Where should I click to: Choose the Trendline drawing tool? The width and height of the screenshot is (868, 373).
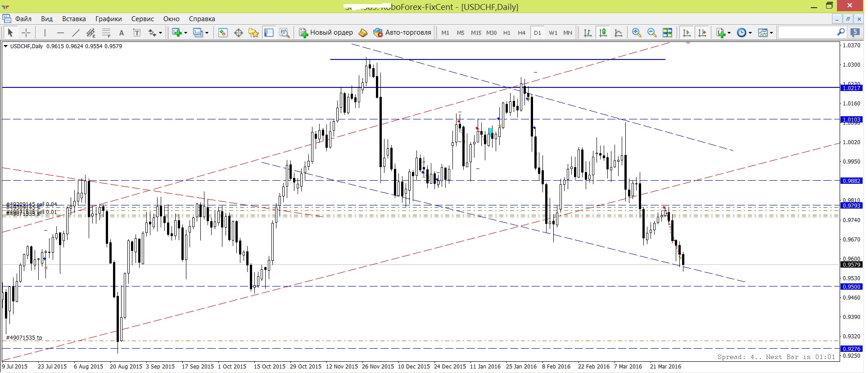click(x=76, y=32)
